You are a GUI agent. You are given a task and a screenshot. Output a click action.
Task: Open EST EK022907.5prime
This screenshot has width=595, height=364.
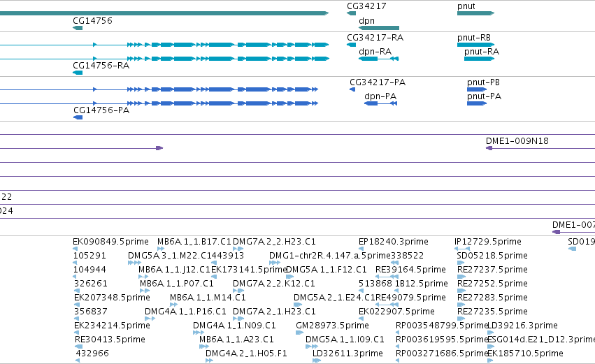pos(396,312)
